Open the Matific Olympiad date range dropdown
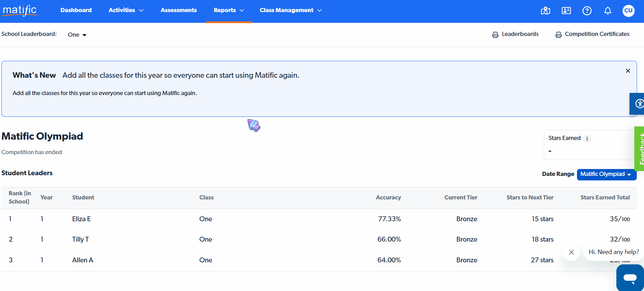 606,174
